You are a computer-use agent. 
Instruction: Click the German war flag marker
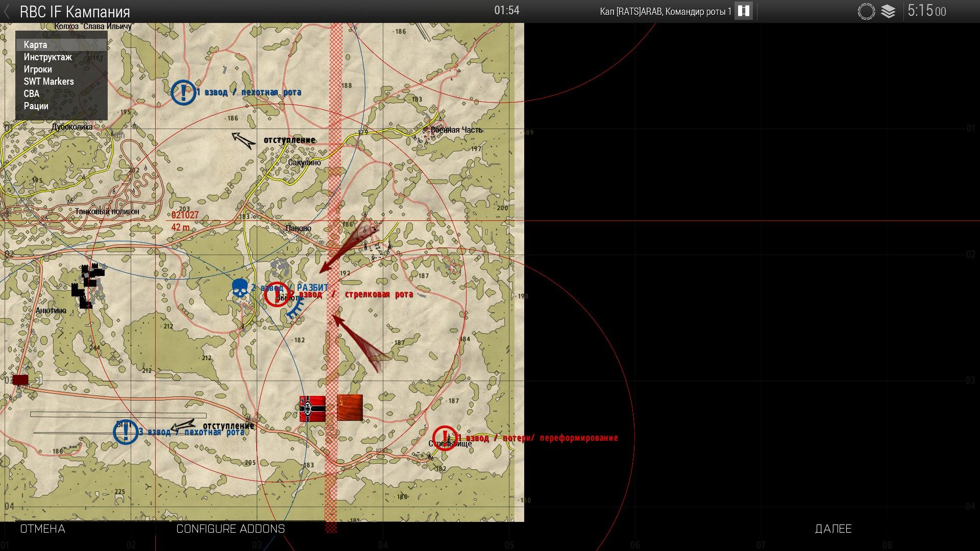click(x=312, y=408)
